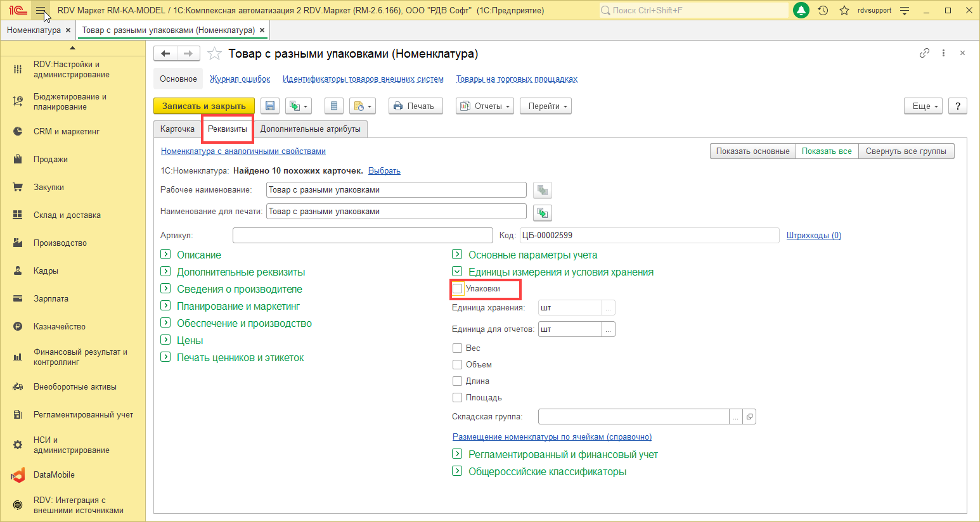Click Записать и закрыть button
This screenshot has height=522, width=980.
203,106
